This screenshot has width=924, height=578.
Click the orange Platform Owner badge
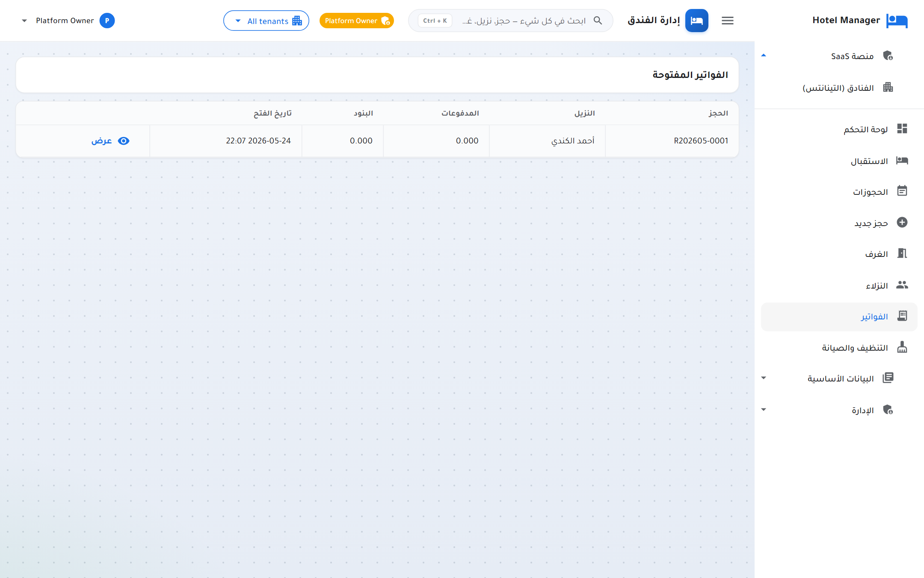[356, 21]
